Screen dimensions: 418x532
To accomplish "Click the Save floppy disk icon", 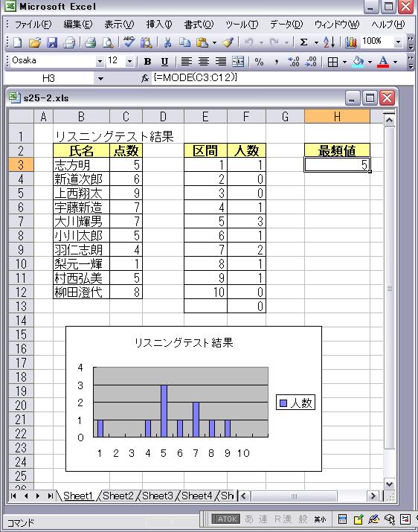I will [x=52, y=42].
